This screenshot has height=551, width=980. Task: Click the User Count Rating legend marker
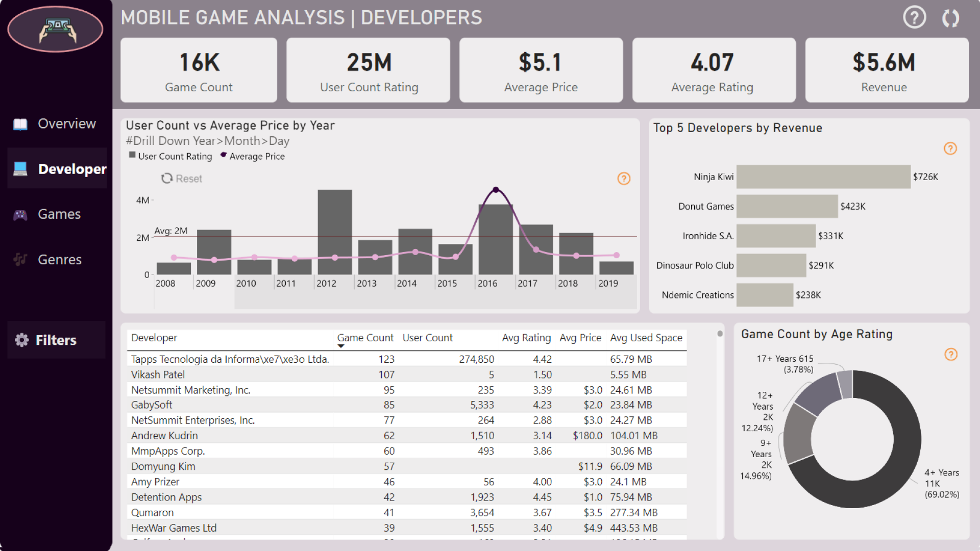pyautogui.click(x=132, y=155)
